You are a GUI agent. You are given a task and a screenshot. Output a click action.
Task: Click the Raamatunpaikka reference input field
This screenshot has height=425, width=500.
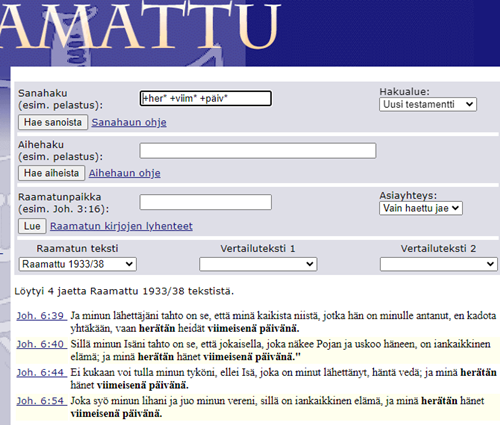205,202
